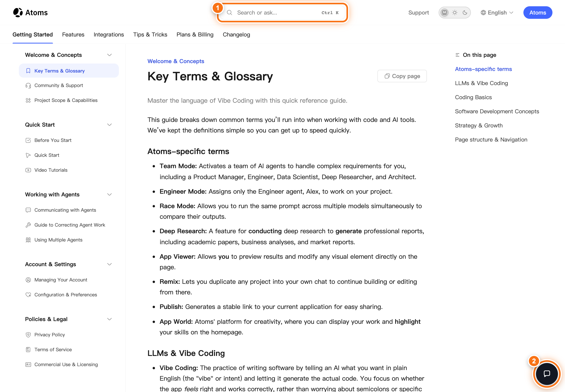This screenshot has height=392, width=565.
Task: Click the Copy page button
Action: pyautogui.click(x=402, y=76)
